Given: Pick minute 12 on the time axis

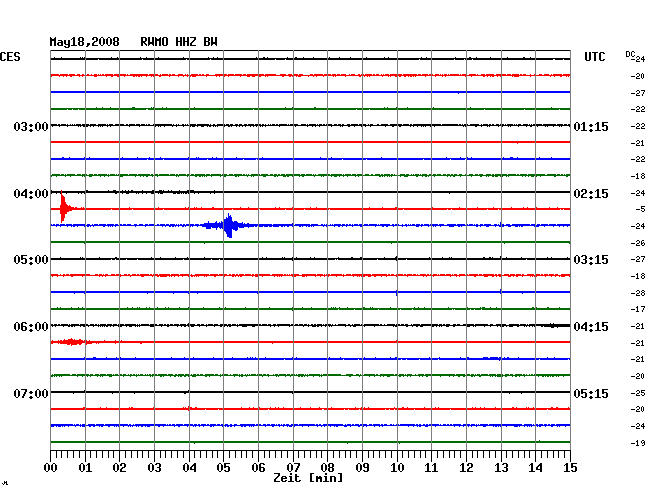Looking at the screenshot, I should tap(466, 467).
